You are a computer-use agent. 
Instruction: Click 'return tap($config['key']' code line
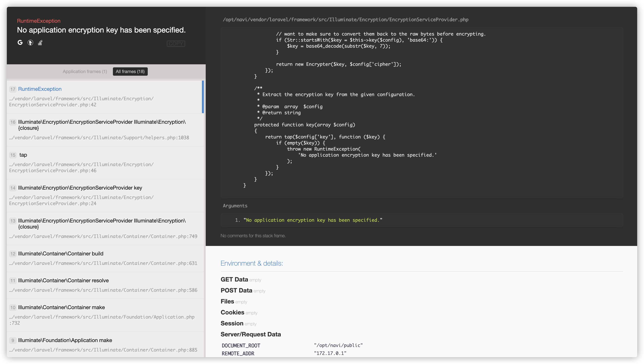[325, 137]
